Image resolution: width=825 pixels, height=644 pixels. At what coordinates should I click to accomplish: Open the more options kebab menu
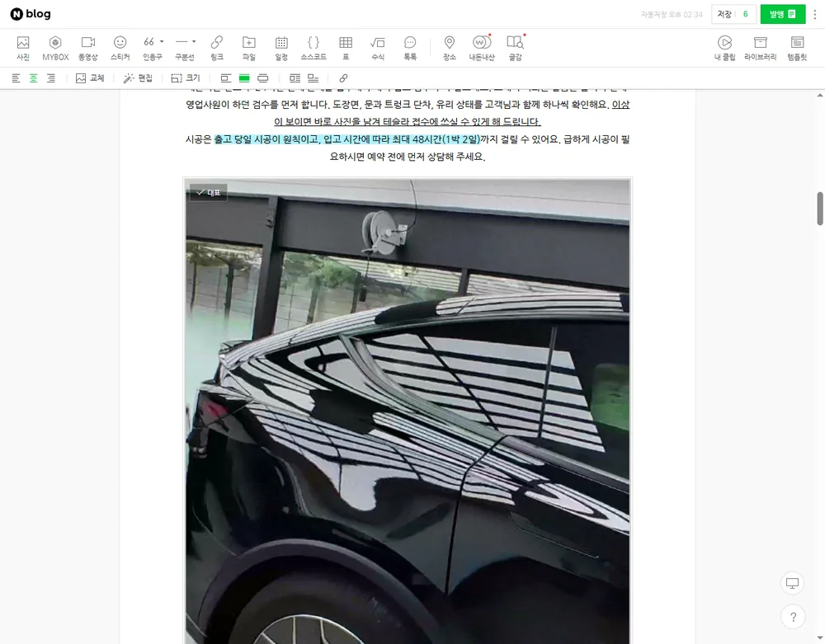click(815, 14)
